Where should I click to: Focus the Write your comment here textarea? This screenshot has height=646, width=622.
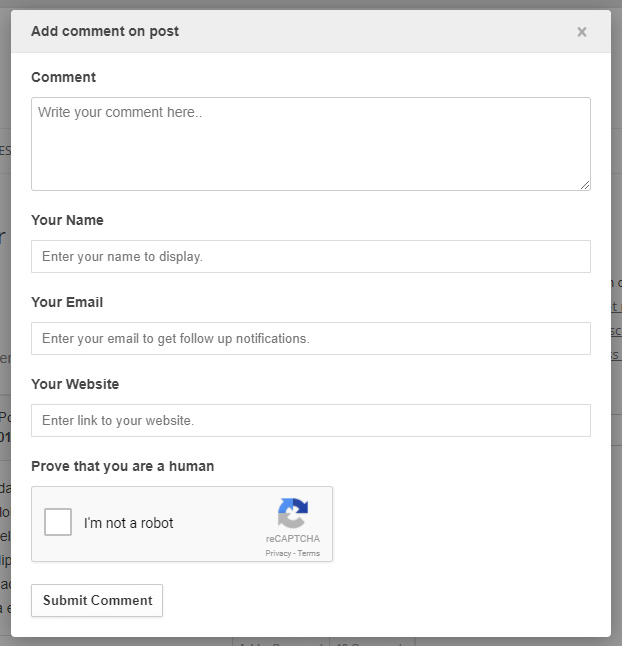click(x=311, y=144)
